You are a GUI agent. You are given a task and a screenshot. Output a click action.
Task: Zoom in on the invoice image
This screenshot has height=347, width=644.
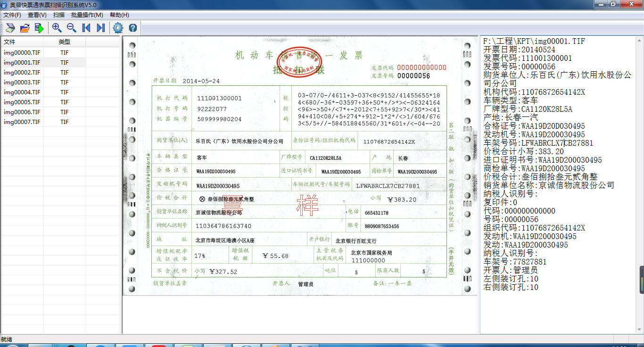[57, 28]
